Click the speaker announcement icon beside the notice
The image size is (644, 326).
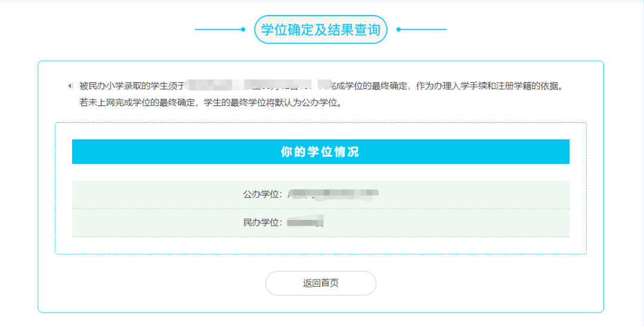pyautogui.click(x=70, y=86)
